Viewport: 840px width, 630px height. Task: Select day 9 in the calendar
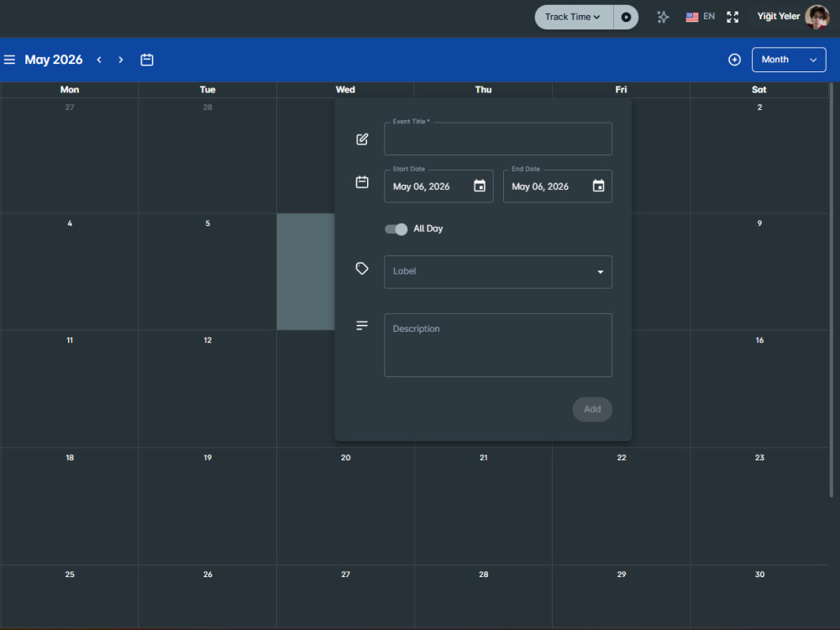click(x=759, y=223)
